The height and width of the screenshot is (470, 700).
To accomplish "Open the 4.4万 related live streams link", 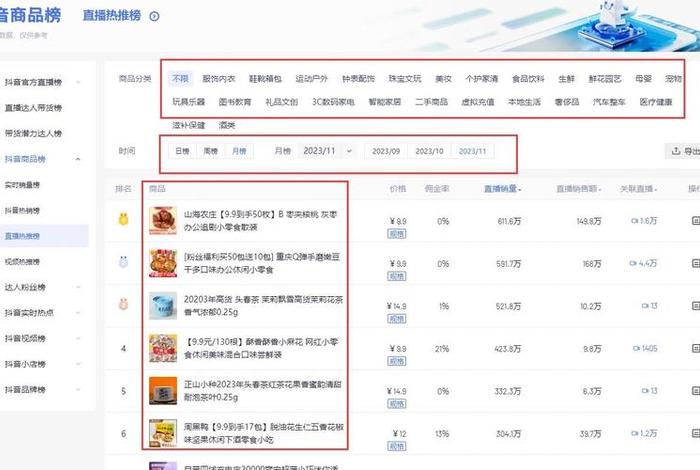I will 643,263.
